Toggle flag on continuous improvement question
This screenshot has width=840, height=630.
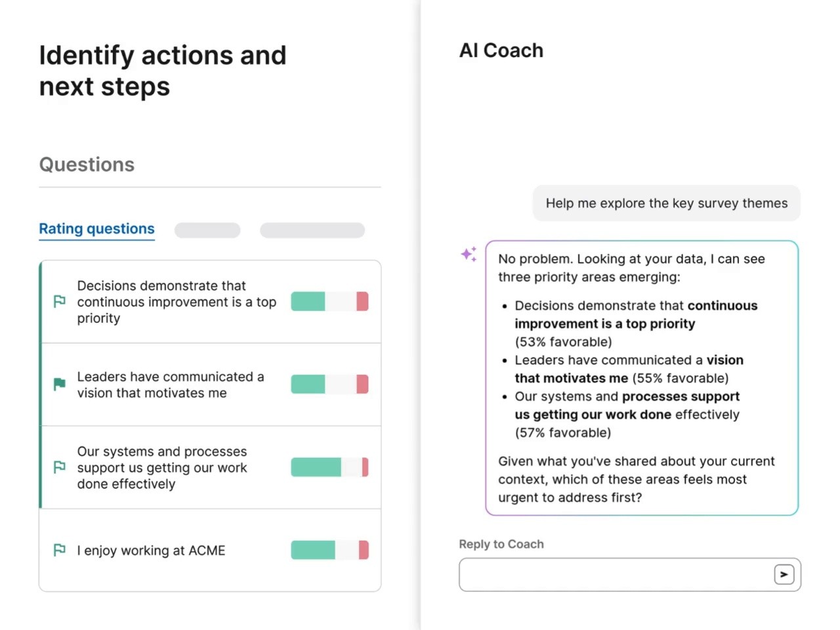point(59,301)
